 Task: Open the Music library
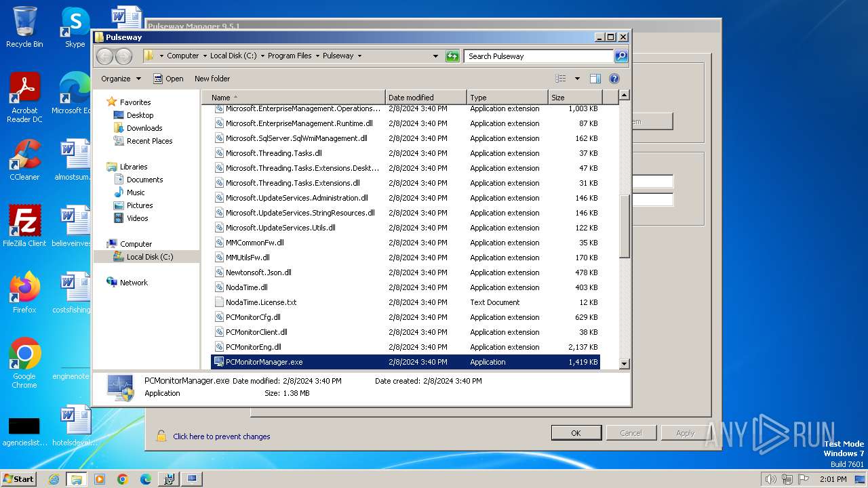coord(136,192)
